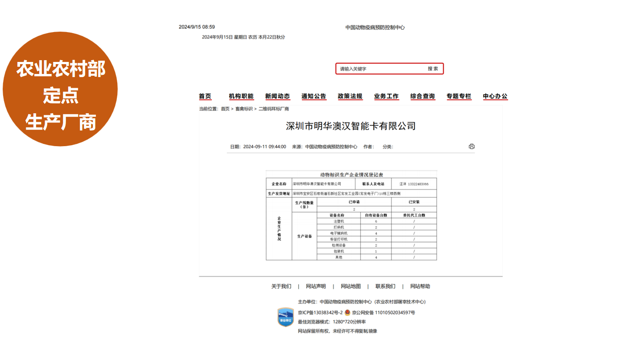The image size is (644, 352).
Task: Click the print icon beside the article info
Action: (471, 147)
